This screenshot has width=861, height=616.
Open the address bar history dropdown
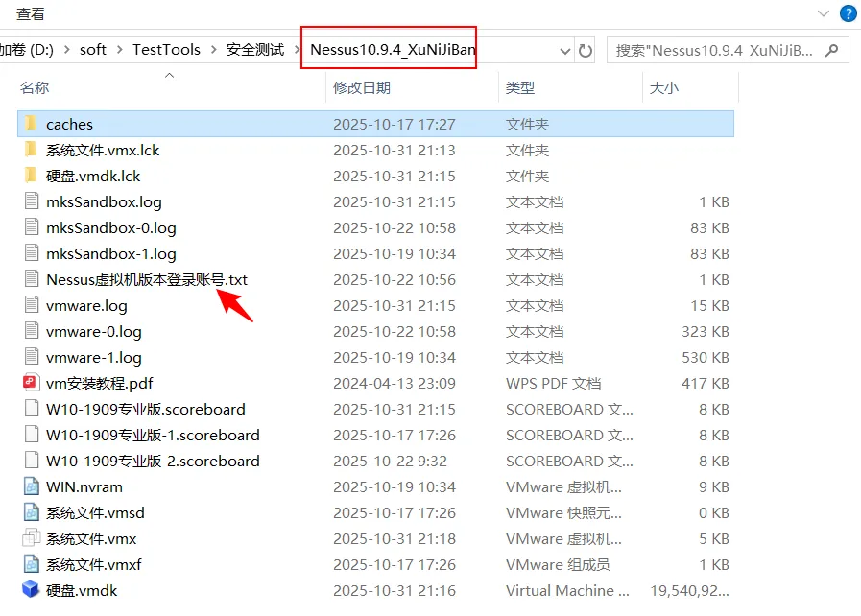point(562,51)
